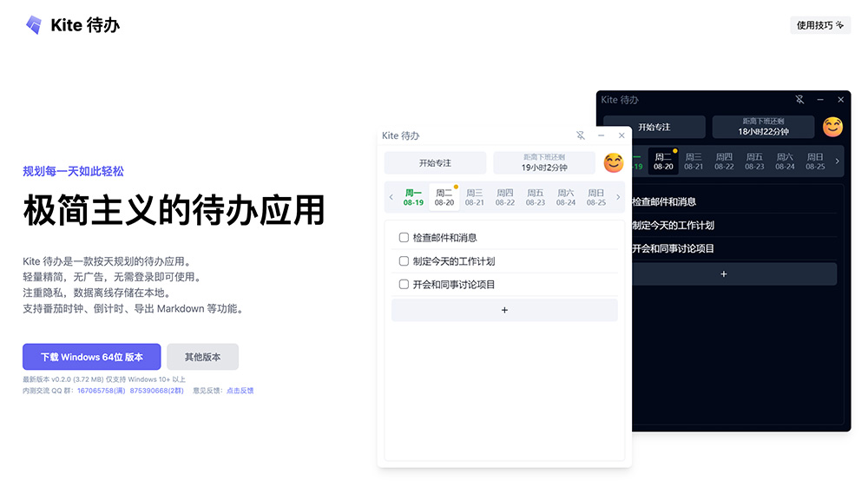Add a new task in light window
Screen dimensions: 868x494
pos(504,310)
